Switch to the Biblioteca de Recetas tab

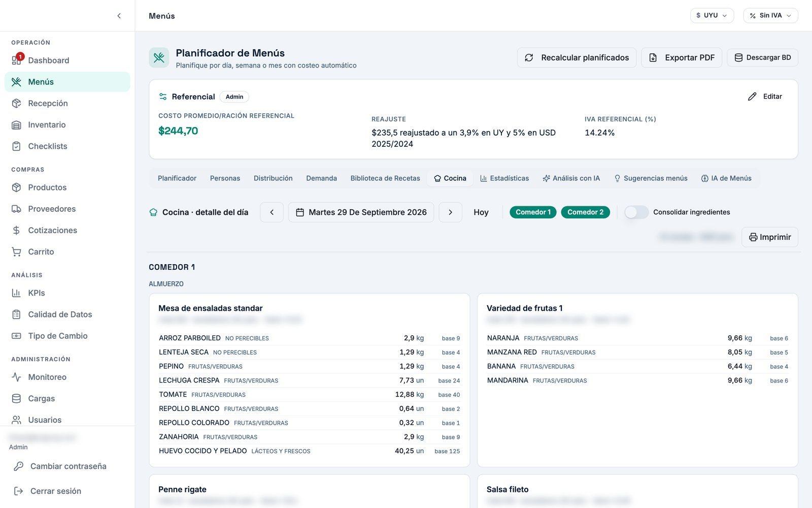(x=385, y=178)
